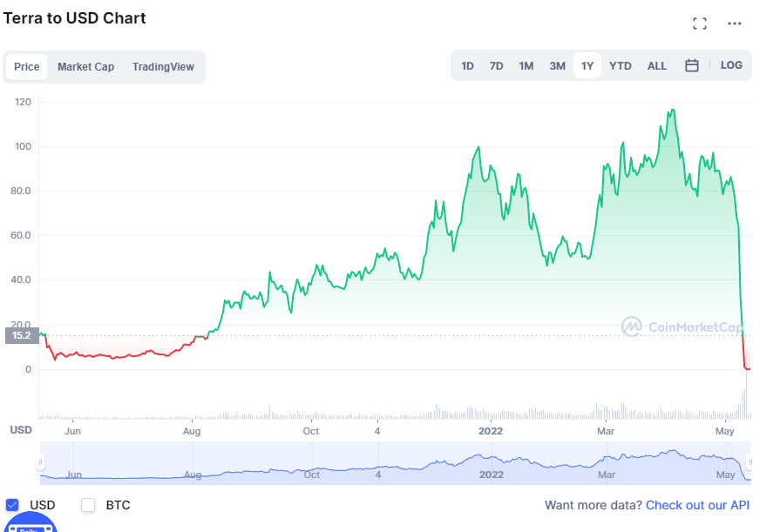Click the 60.0 value on the y-axis
The image size is (773, 532).
21,235
